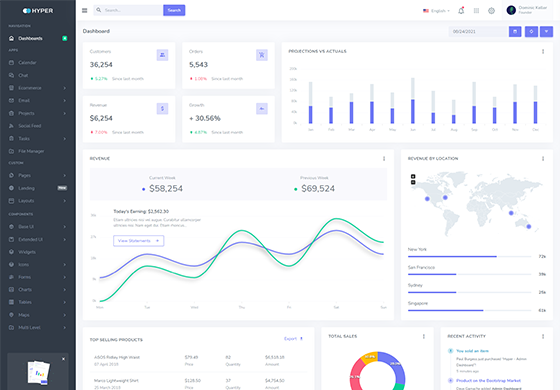Click the Singapore revenue progress bar

(x=469, y=310)
